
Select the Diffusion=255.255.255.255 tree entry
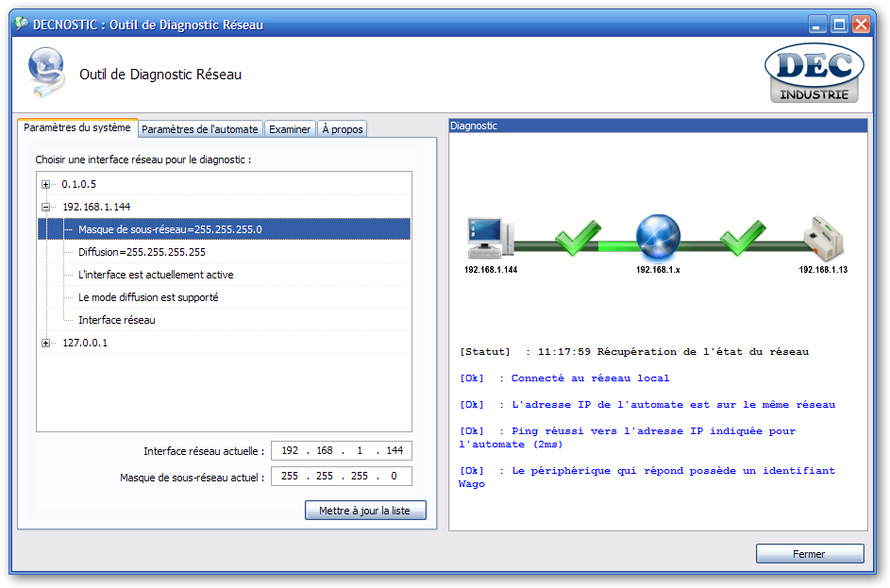[142, 252]
